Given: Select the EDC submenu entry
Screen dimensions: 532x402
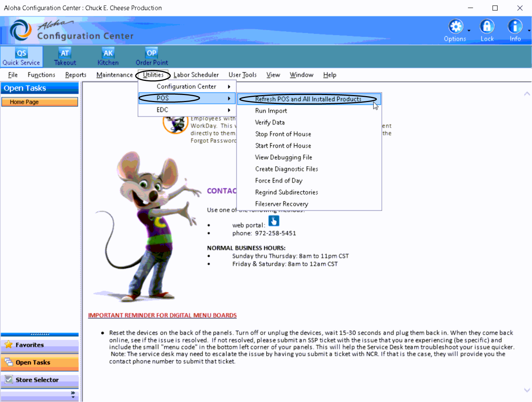Looking at the screenshot, I should (187, 110).
